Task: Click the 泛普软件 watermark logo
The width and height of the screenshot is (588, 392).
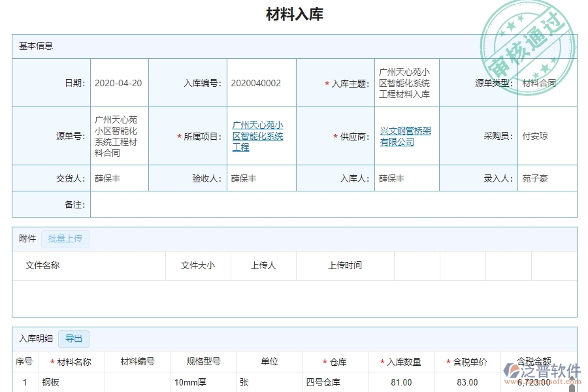Action: point(546,370)
